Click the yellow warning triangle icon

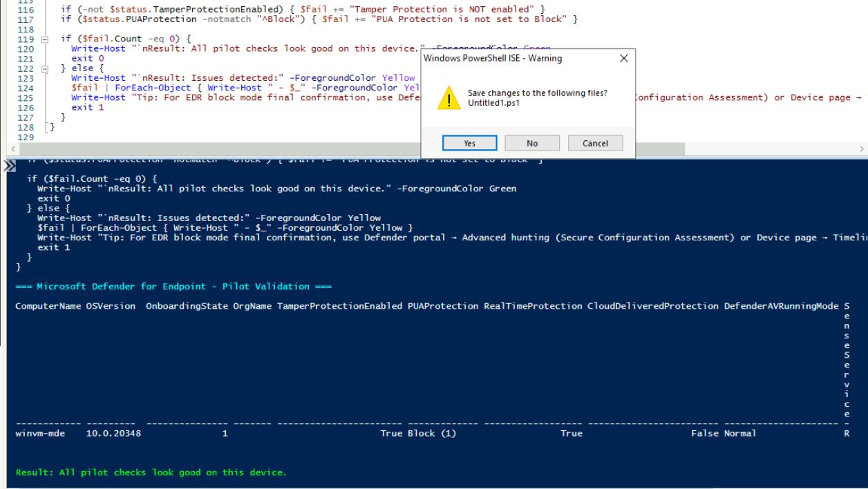[x=449, y=99]
